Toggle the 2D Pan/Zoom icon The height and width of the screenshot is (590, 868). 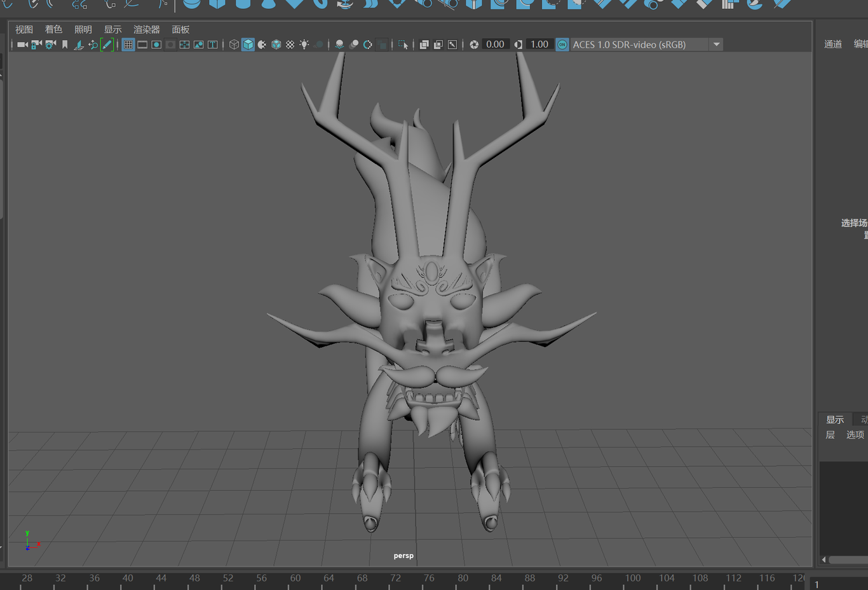(x=93, y=45)
